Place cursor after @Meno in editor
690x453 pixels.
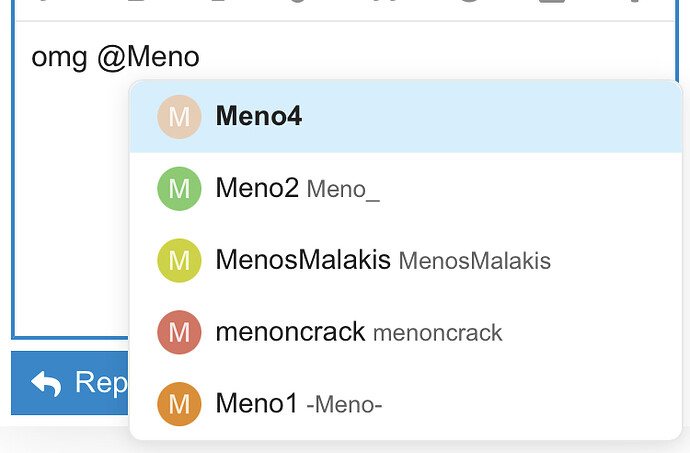(201, 57)
